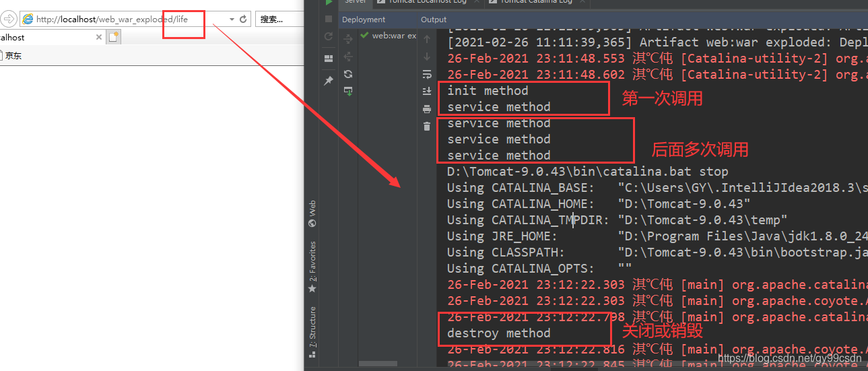Click 'Using CLASSPATH' console line
The width and height of the screenshot is (868, 371).
point(657,252)
